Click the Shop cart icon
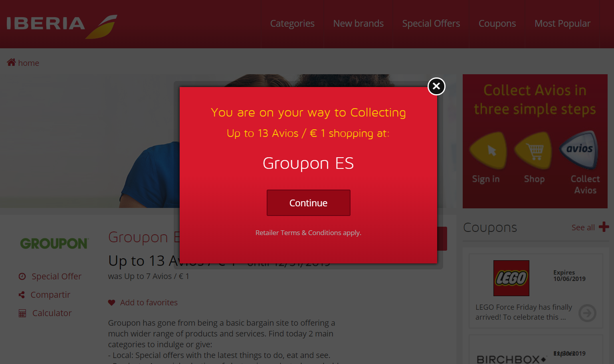 tap(533, 150)
